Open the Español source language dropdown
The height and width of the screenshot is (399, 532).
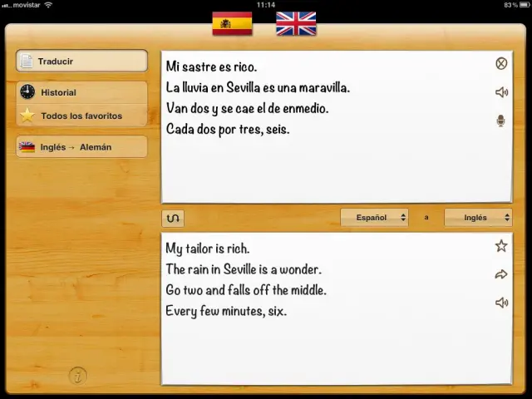click(374, 218)
